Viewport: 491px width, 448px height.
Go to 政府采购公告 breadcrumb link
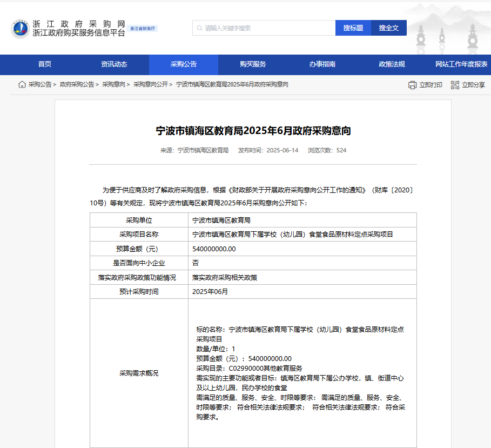pyautogui.click(x=77, y=85)
